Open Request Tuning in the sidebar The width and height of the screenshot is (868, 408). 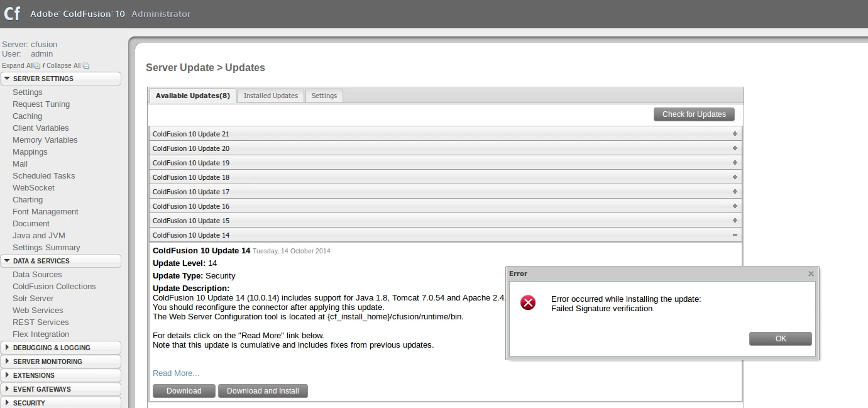coord(41,104)
